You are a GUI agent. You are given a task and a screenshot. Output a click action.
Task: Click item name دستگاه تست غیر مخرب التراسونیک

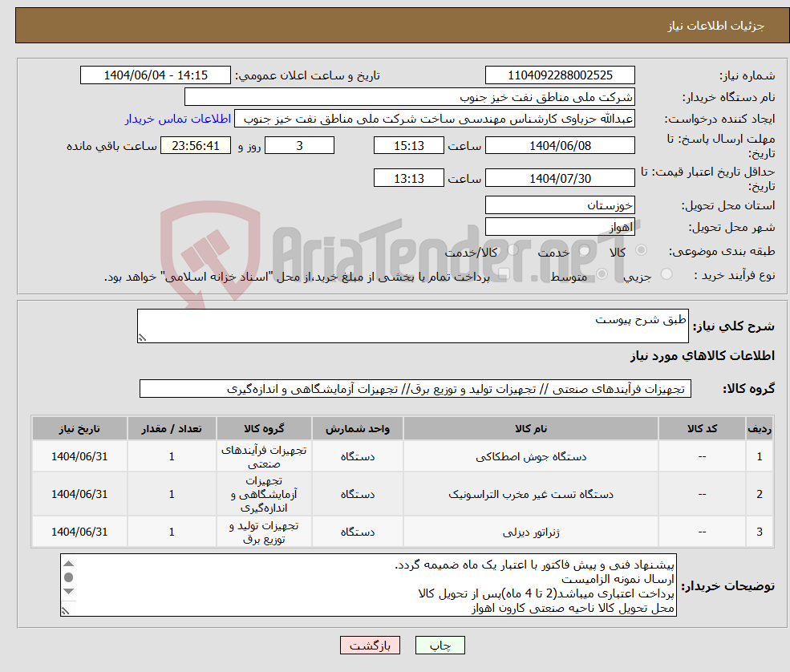click(531, 495)
